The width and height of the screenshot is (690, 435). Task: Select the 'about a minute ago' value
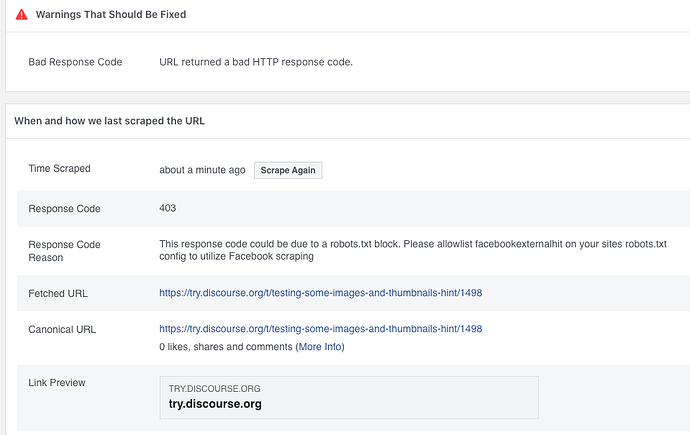coord(202,170)
